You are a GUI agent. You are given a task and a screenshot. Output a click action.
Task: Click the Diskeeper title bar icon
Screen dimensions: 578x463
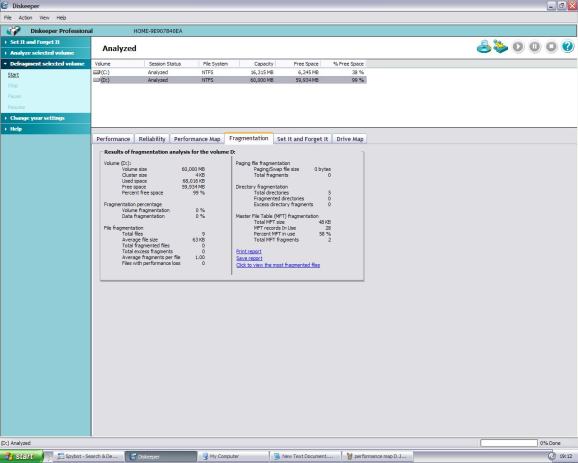[4, 6]
